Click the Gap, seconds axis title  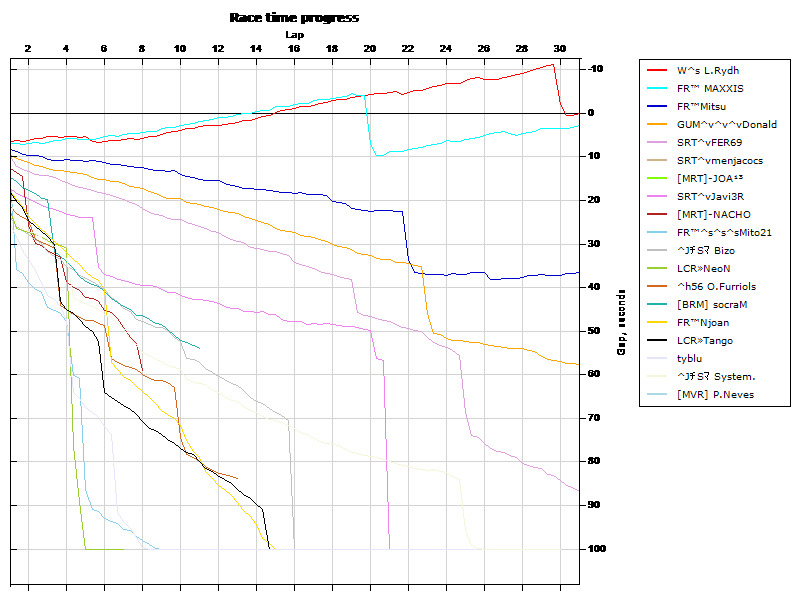click(x=621, y=322)
